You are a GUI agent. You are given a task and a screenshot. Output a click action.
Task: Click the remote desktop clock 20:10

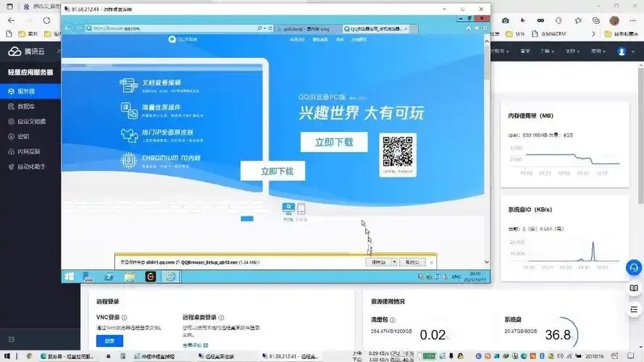coord(474,277)
